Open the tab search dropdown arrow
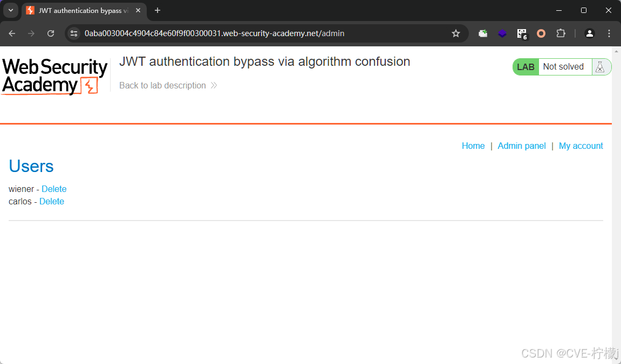This screenshot has height=364, width=621. (11, 10)
